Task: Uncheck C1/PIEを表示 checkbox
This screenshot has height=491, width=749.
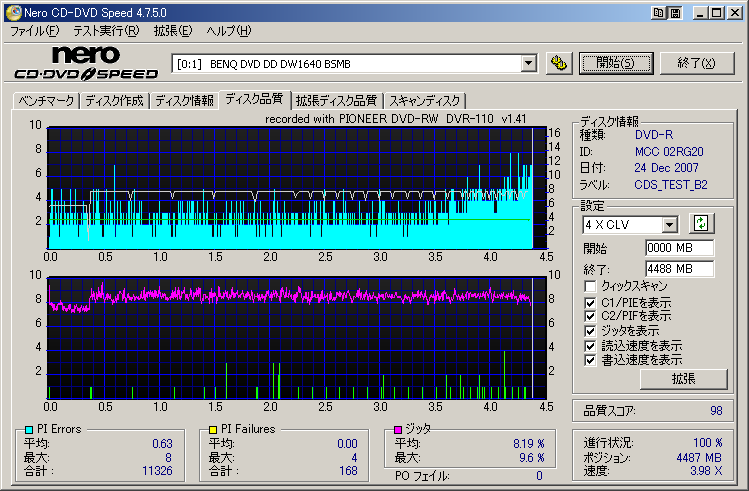Action: tap(590, 303)
